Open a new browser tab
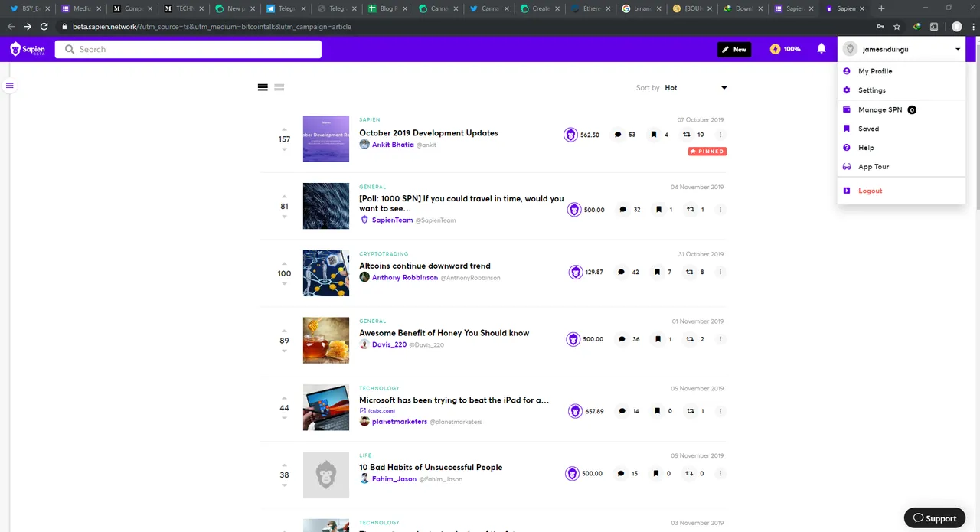 pos(881,8)
